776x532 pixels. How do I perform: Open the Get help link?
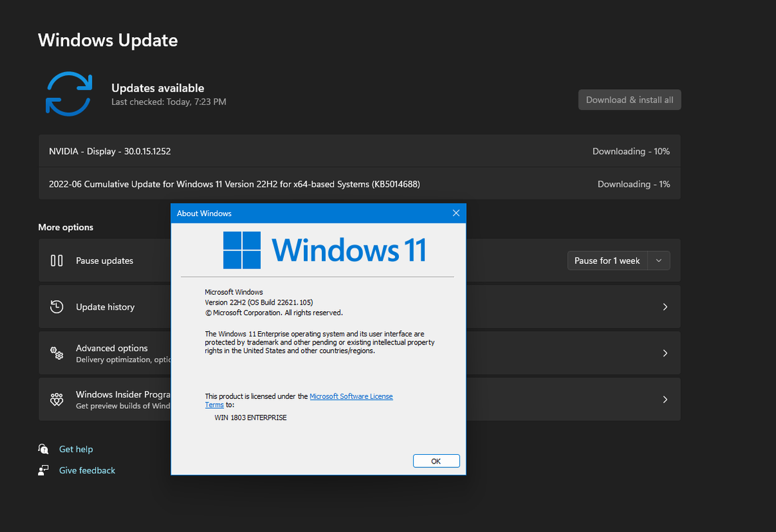tap(76, 449)
